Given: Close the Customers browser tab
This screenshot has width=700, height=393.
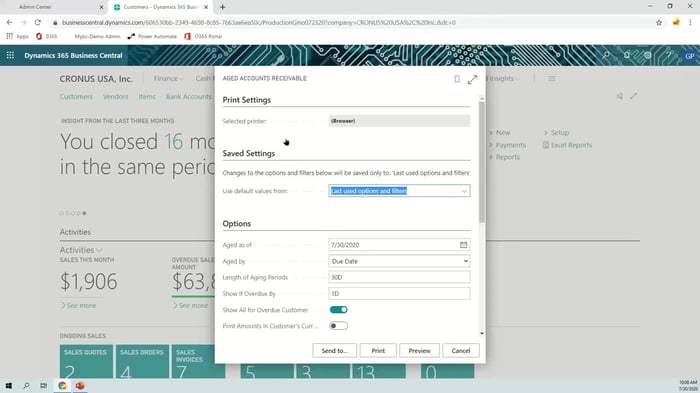Looking at the screenshot, I should [x=206, y=7].
